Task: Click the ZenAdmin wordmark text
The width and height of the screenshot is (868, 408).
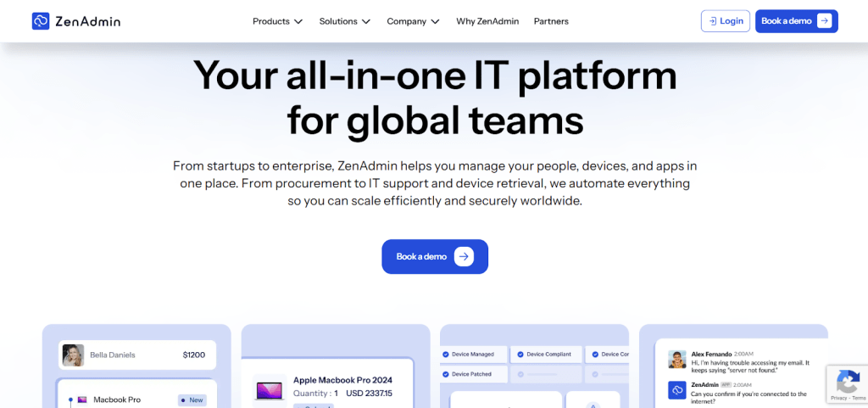Action: (88, 21)
